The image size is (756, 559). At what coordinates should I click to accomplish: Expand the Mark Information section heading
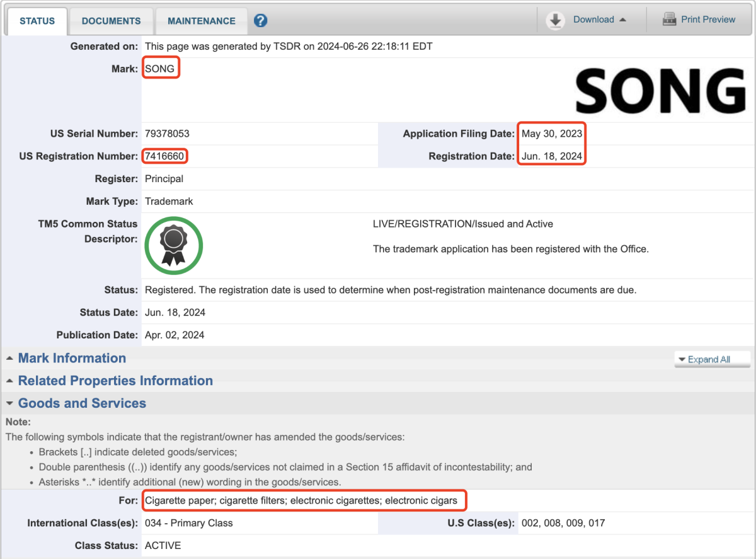pos(72,359)
